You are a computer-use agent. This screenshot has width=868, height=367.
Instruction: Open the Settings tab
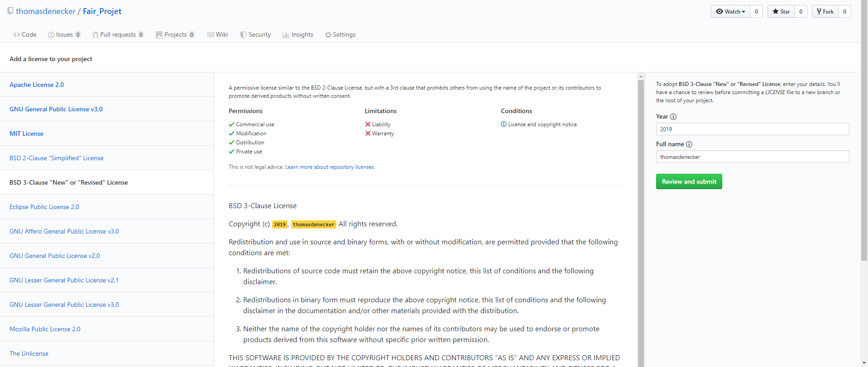coord(340,35)
